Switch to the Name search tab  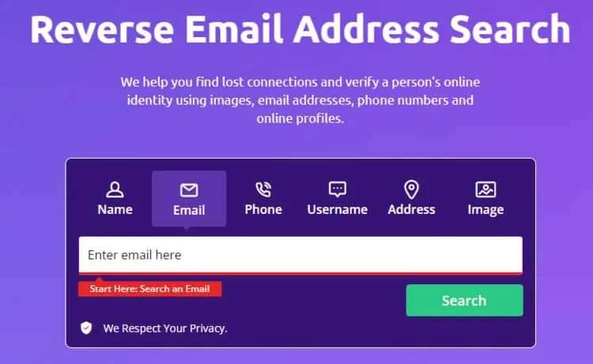pyautogui.click(x=115, y=209)
